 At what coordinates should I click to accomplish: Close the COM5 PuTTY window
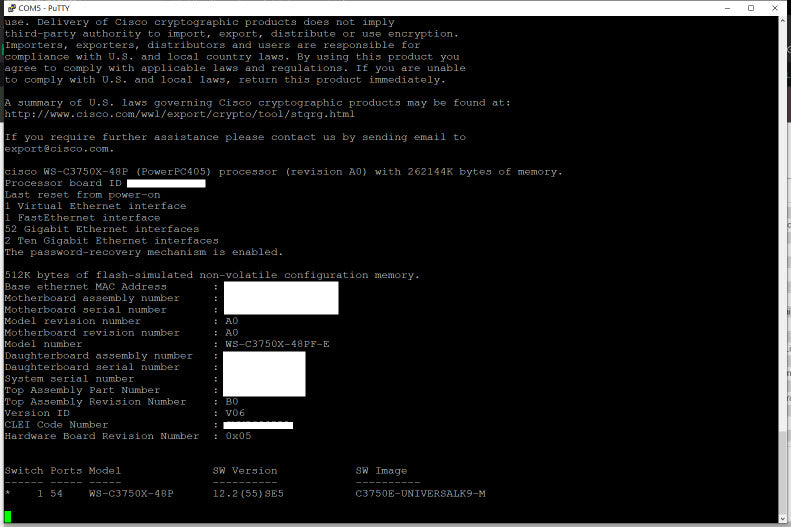click(775, 8)
